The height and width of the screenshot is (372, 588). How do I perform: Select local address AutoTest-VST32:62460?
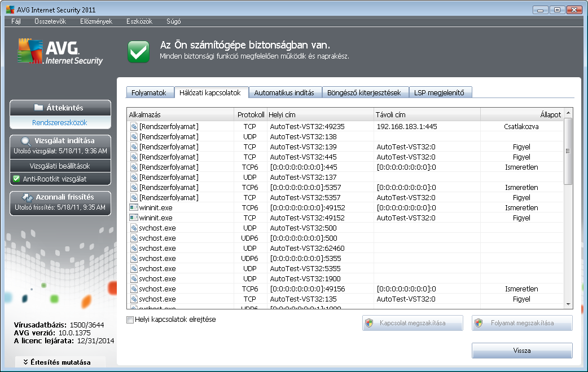click(x=307, y=248)
